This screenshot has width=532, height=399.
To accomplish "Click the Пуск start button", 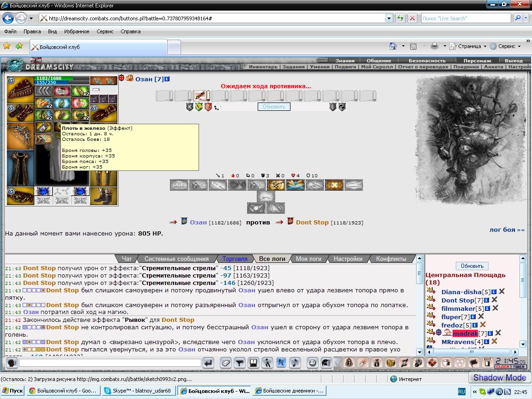I will 12,391.
